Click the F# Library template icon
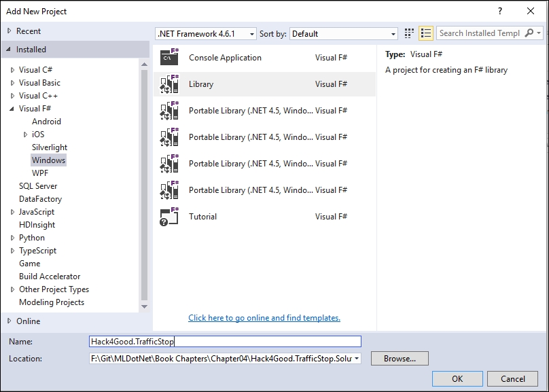The image size is (549, 392). click(169, 84)
